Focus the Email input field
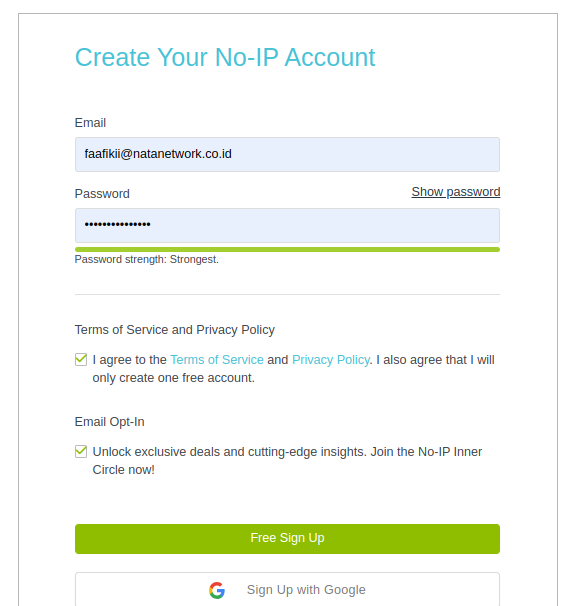This screenshot has width=573, height=606. [287, 154]
